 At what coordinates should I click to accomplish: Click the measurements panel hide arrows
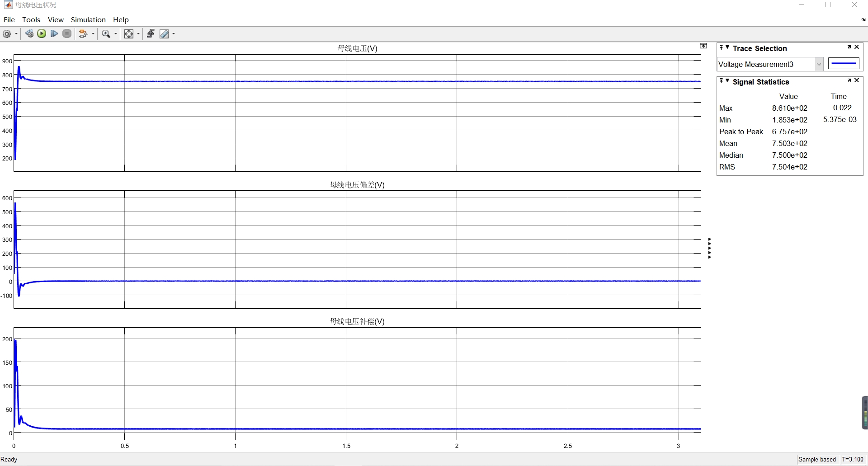click(710, 248)
